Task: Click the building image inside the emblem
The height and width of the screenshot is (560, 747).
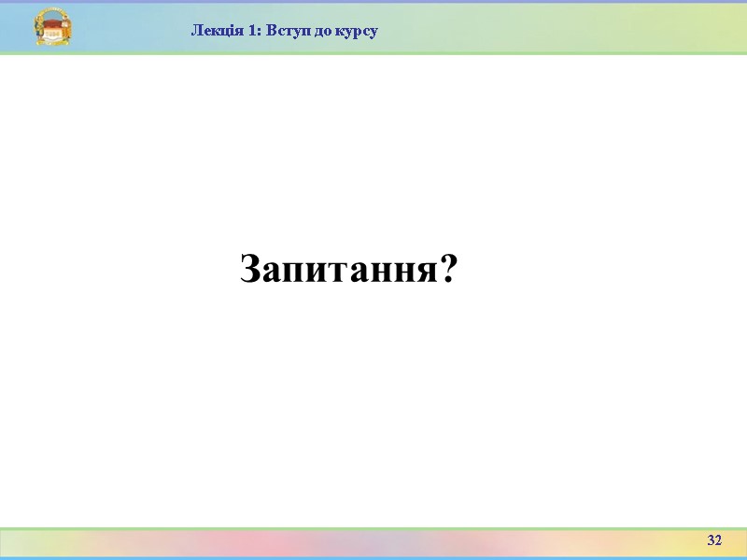Action: pyautogui.click(x=52, y=28)
